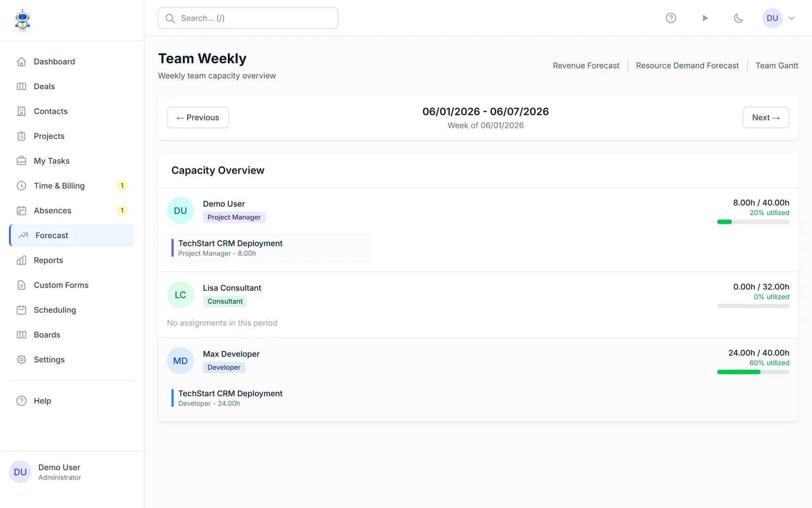
Task: Navigate to Projects
Action: pos(72,136)
